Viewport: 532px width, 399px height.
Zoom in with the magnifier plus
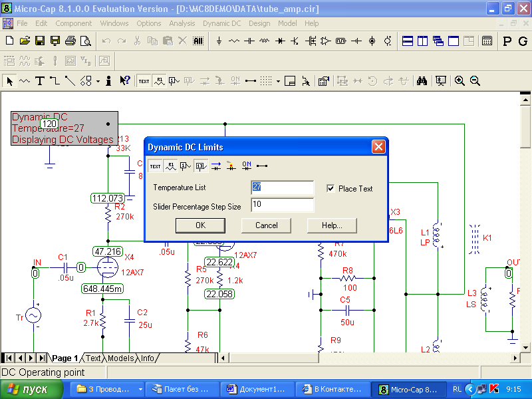[460, 81]
